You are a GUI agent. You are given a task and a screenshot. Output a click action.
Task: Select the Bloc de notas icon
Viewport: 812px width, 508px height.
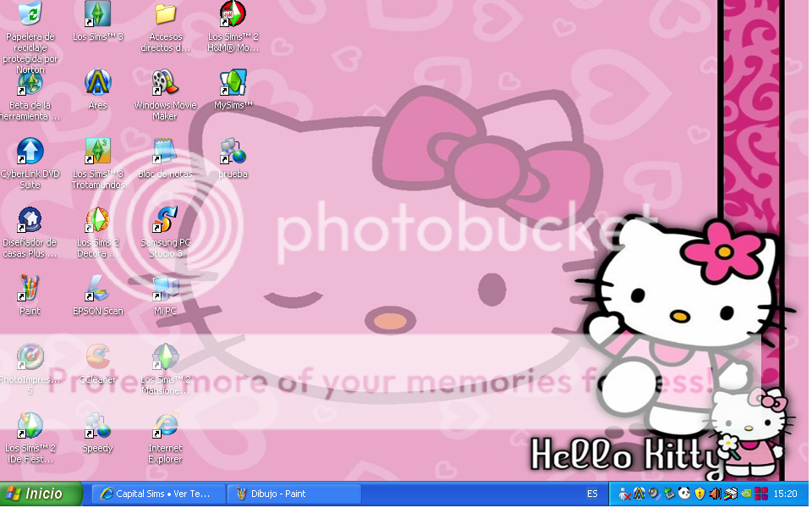[x=165, y=152]
